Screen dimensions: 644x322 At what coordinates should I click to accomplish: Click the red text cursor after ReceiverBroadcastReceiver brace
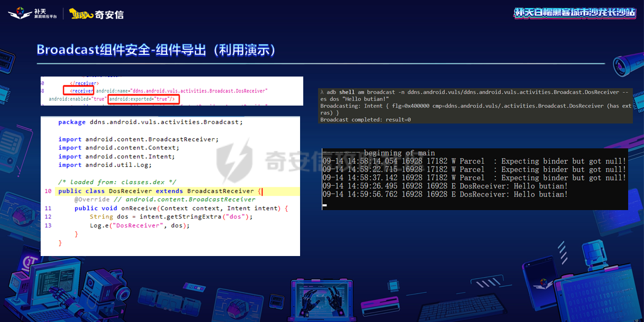click(262, 191)
